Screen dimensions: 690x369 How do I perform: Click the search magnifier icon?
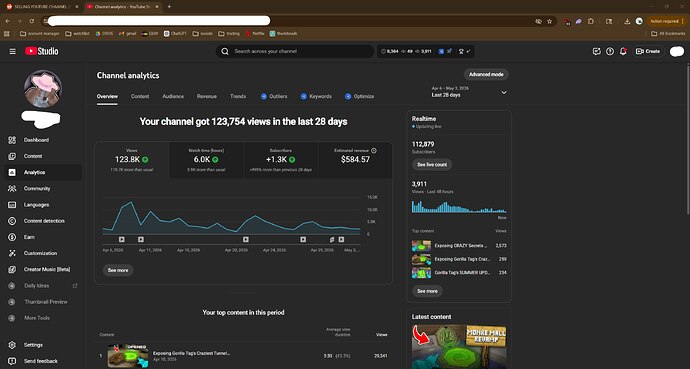[x=225, y=51]
